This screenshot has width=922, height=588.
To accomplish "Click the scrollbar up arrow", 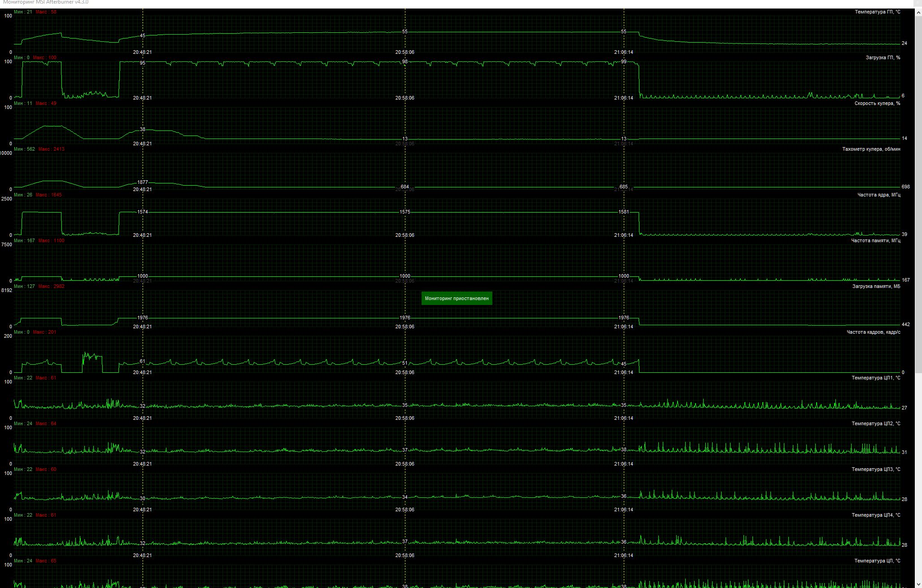I will click(x=918, y=12).
